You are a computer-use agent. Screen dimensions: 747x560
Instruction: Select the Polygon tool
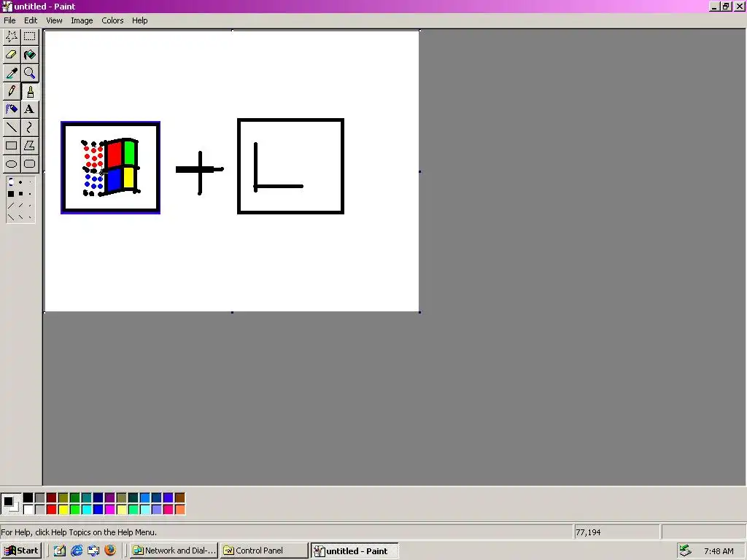pos(29,146)
